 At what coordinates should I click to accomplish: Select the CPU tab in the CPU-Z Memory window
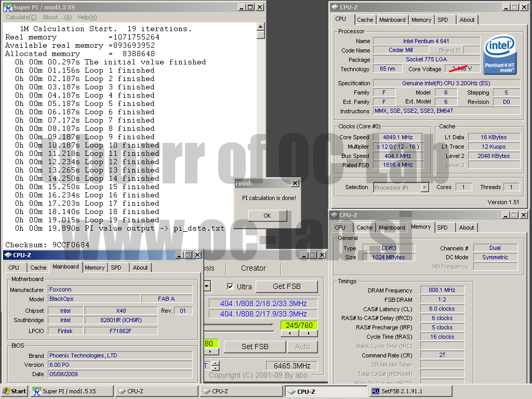pos(340,228)
